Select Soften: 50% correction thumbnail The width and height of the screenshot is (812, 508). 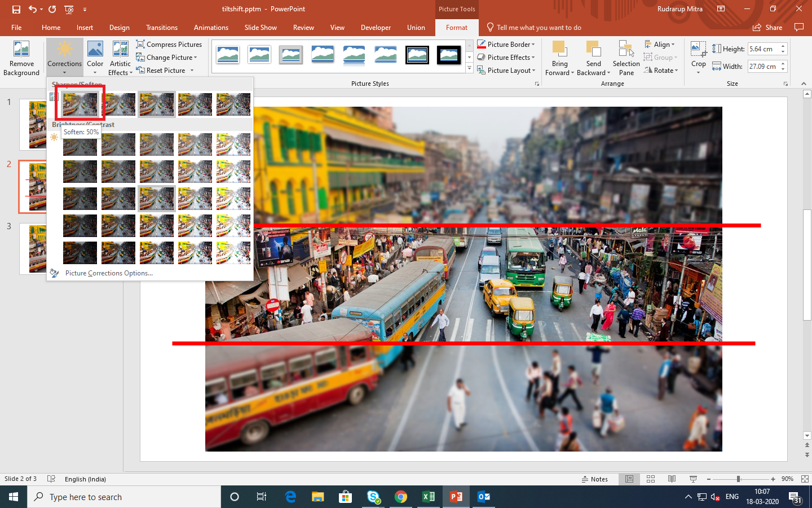(x=80, y=104)
